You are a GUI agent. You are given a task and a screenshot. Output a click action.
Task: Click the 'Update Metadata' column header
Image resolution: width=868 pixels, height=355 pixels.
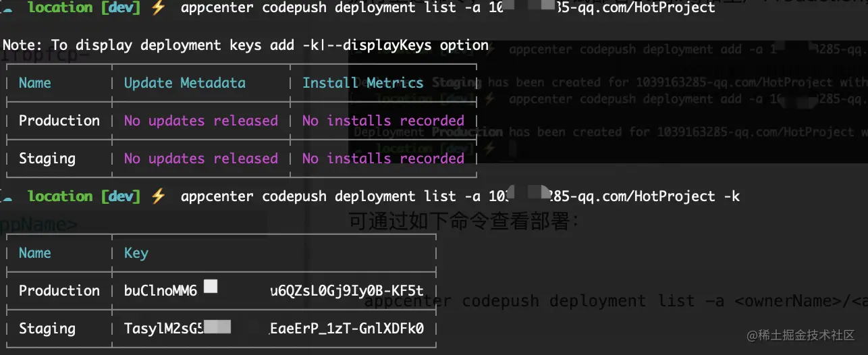click(185, 83)
